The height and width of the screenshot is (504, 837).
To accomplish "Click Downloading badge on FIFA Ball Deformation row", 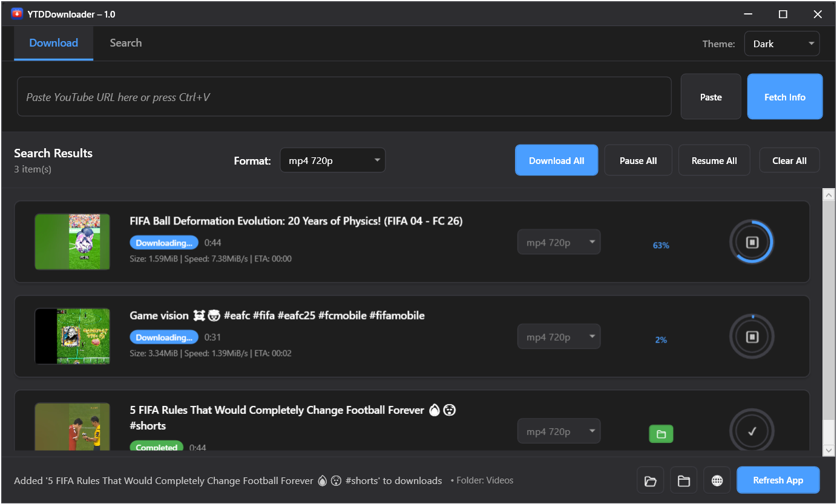I will pos(164,243).
